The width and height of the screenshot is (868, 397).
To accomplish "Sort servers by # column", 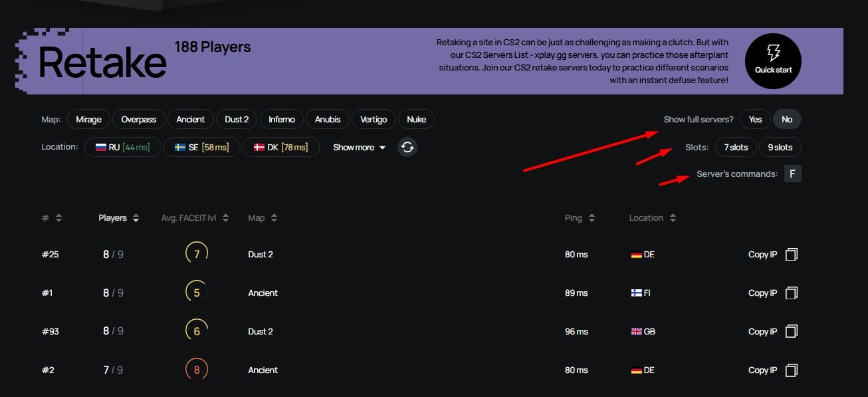I will pos(52,218).
